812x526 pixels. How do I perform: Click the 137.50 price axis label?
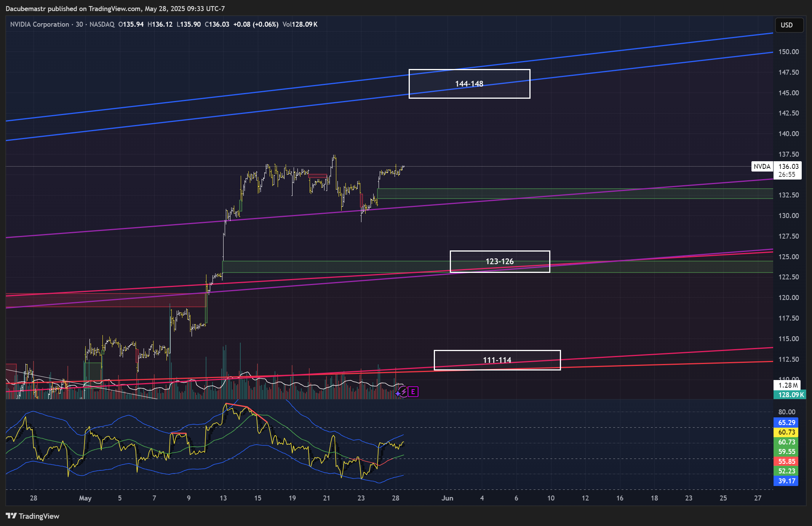pyautogui.click(x=788, y=154)
